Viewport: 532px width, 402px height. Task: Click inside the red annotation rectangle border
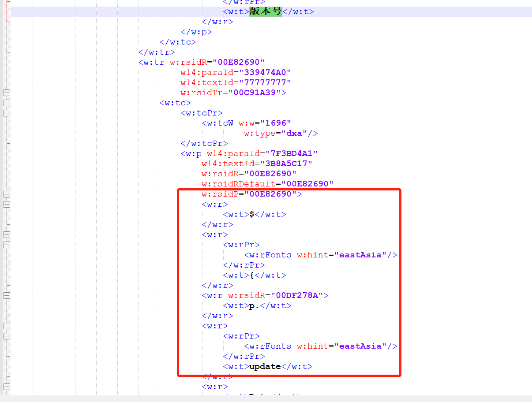click(180, 282)
